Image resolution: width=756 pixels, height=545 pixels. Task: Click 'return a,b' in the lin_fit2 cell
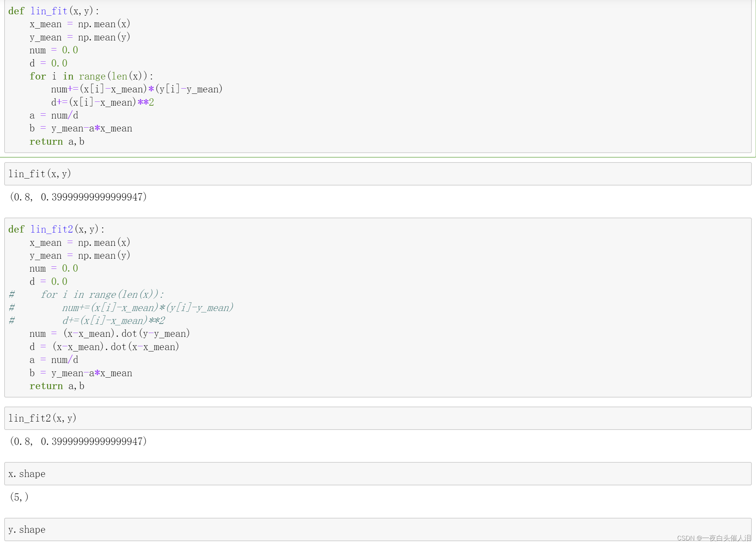[x=57, y=386]
